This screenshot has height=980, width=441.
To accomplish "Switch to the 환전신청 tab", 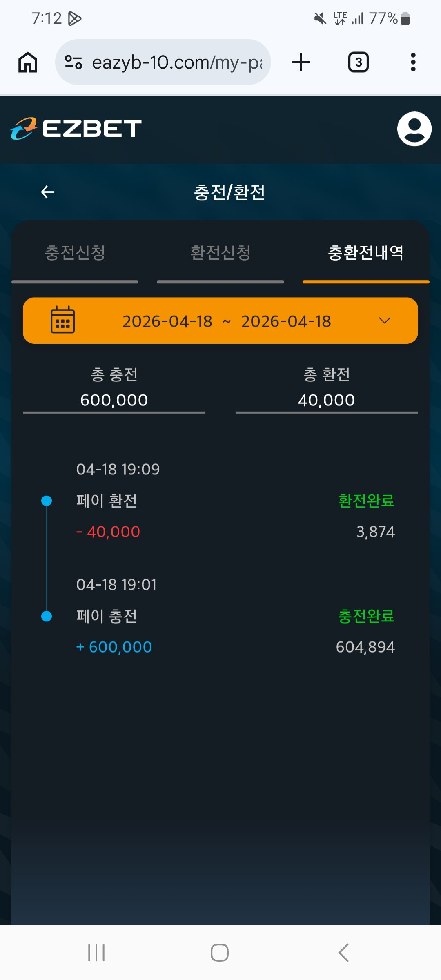I will click(x=220, y=253).
